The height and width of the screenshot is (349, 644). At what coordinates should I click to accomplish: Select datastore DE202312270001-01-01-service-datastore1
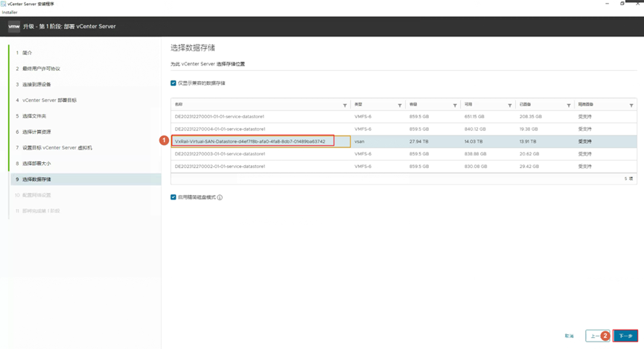tap(220, 117)
